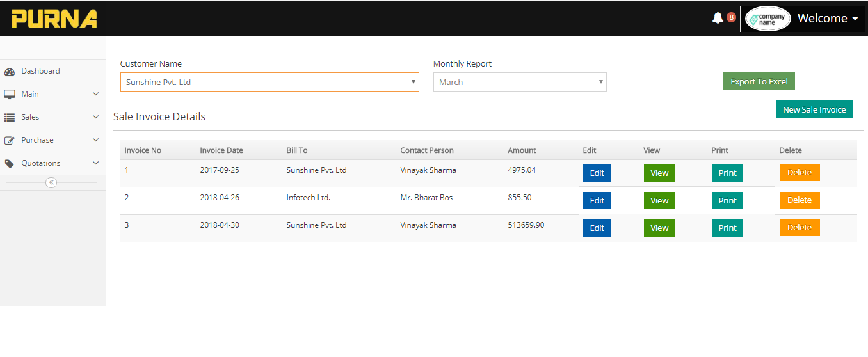Click the Sales list icon
868x357 pixels.
point(10,118)
